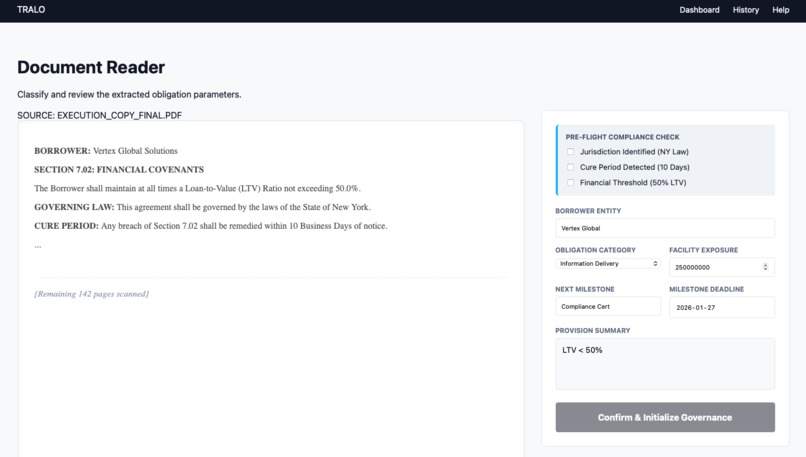Click the CURE PERIOD clause text
This screenshot has width=806, height=457.
[x=211, y=226]
